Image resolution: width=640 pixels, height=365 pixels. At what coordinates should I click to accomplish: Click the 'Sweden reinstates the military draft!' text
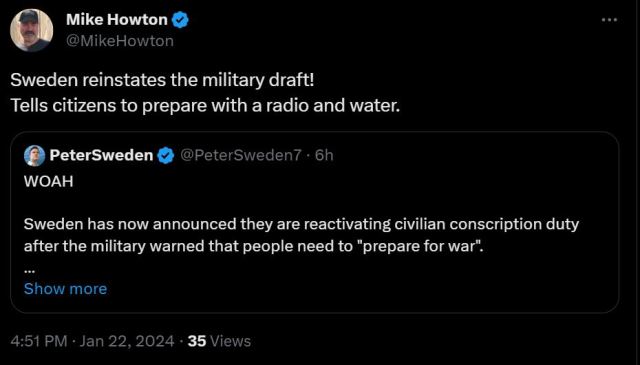click(x=162, y=80)
